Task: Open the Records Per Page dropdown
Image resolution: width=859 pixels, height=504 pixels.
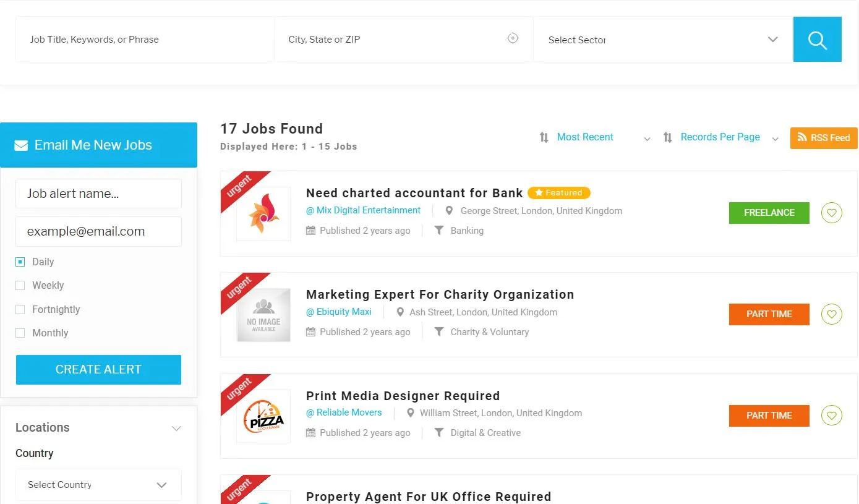Action: 720,137
